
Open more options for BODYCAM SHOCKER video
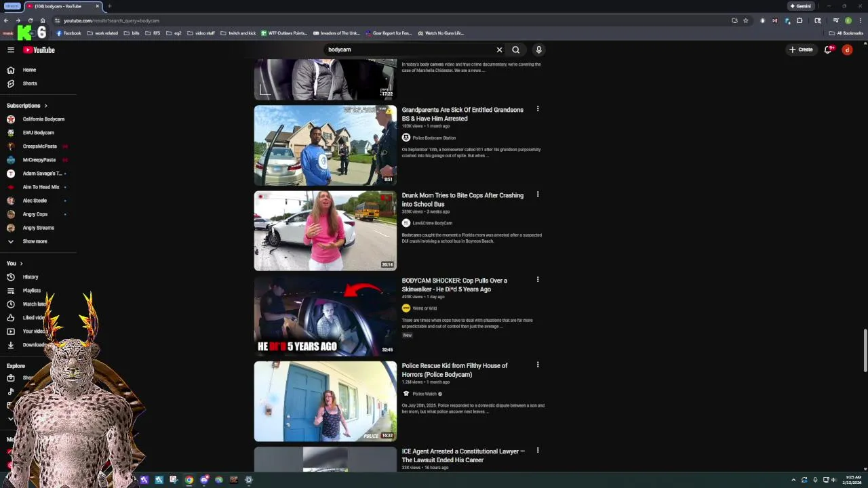pyautogui.click(x=538, y=279)
